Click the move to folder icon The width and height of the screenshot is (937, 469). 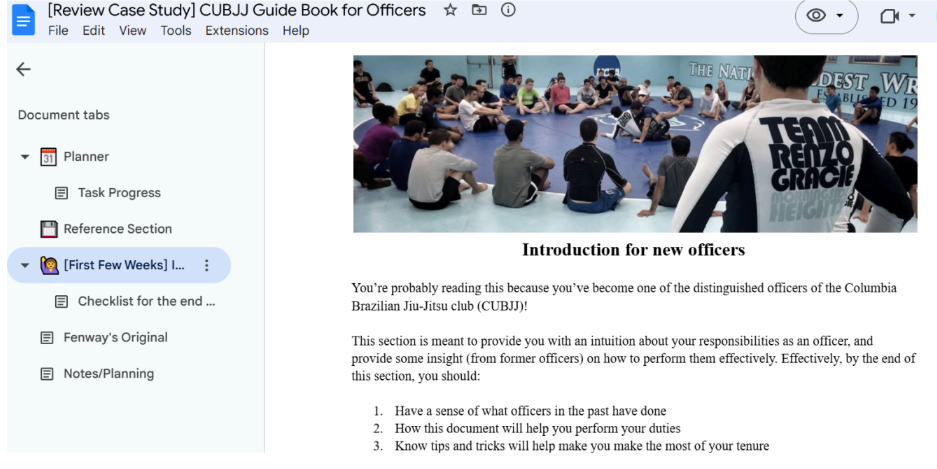479,10
